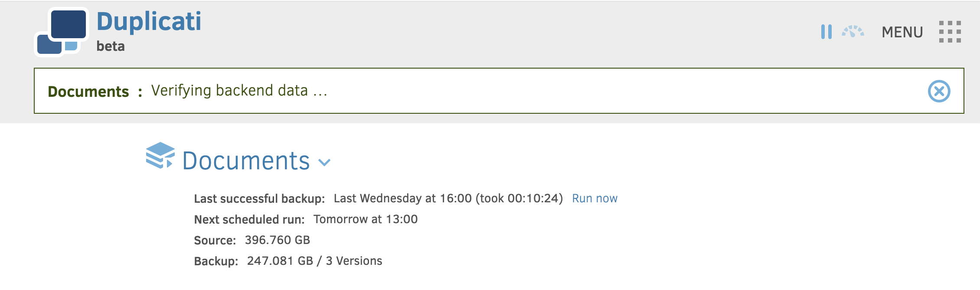Viewport: 980px width, 290px height.
Task: Expand the chevron beside Documents heading
Action: tap(324, 162)
